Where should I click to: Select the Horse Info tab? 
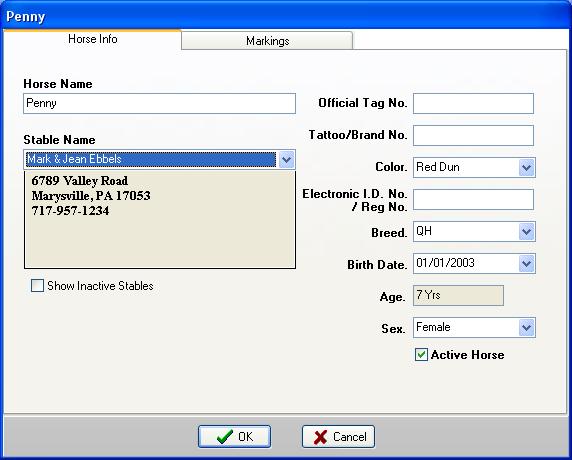coord(93,39)
